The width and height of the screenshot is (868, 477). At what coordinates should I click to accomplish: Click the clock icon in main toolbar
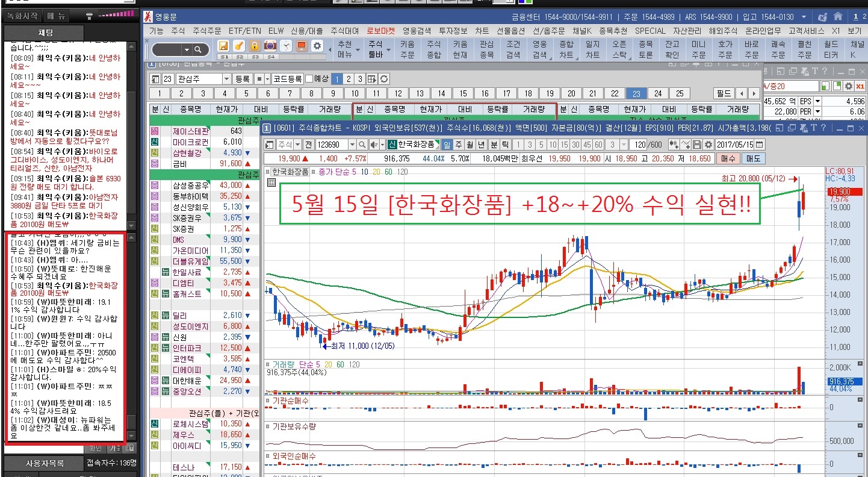coord(286,46)
